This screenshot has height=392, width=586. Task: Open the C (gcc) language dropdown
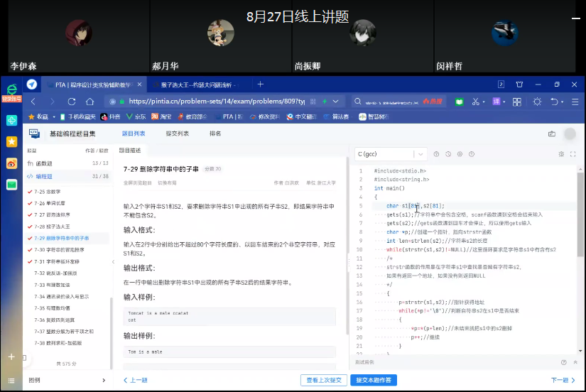tap(390, 154)
